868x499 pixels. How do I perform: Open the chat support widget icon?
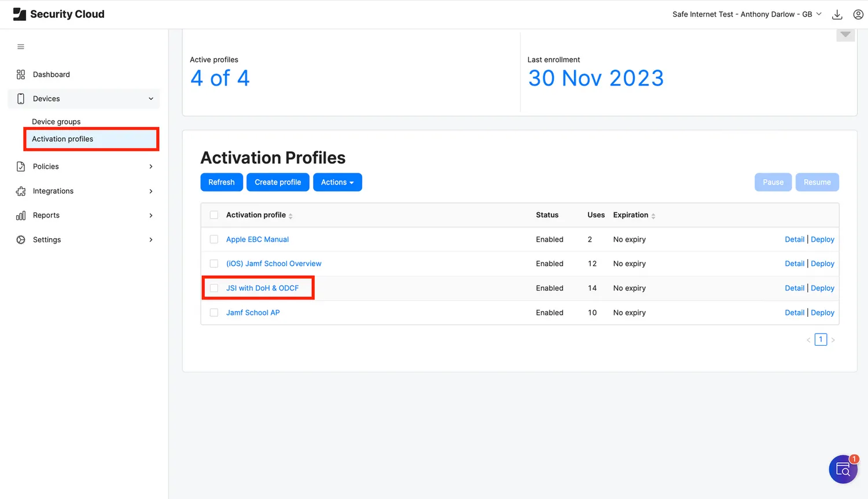click(843, 469)
